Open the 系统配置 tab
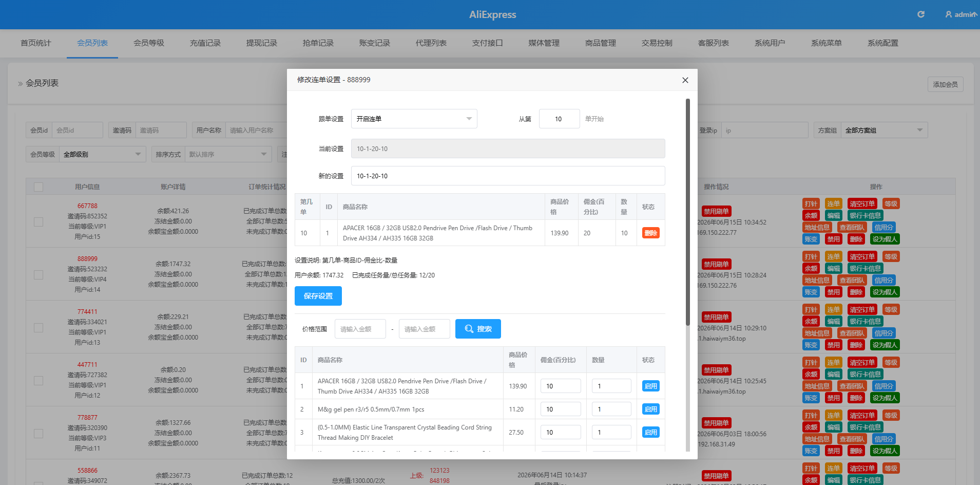This screenshot has width=980, height=485. [883, 43]
